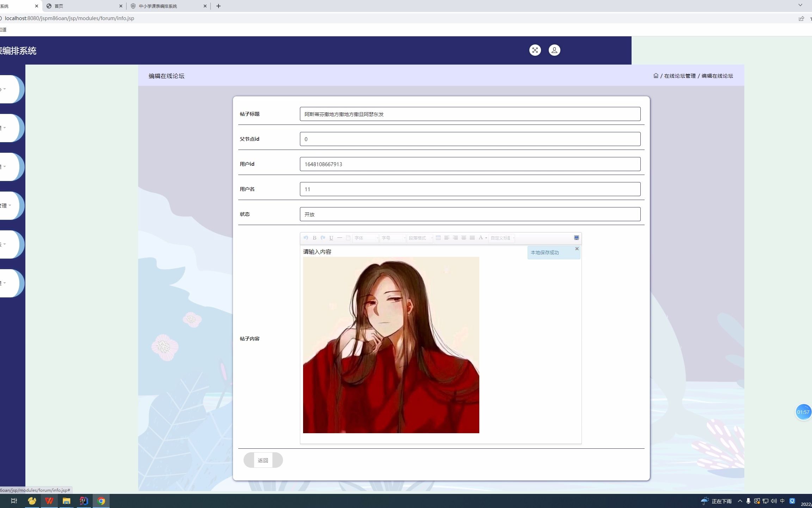Click the embedded image in post content
The width and height of the screenshot is (812, 508).
click(391, 345)
